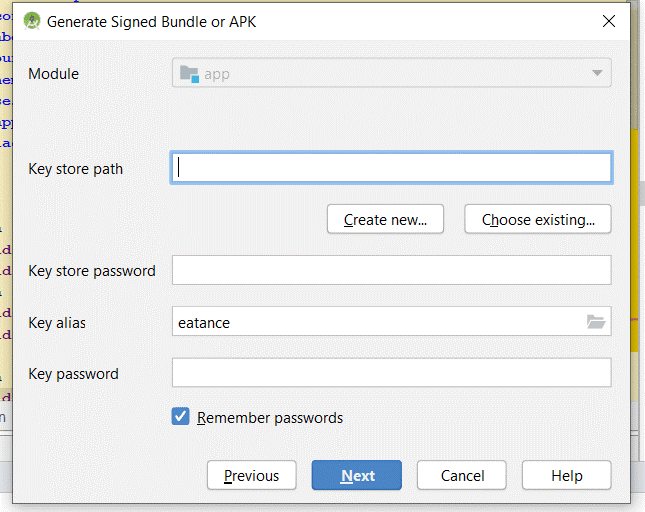Click the Key password input box
Viewport: 645px width, 512px height.
point(391,373)
